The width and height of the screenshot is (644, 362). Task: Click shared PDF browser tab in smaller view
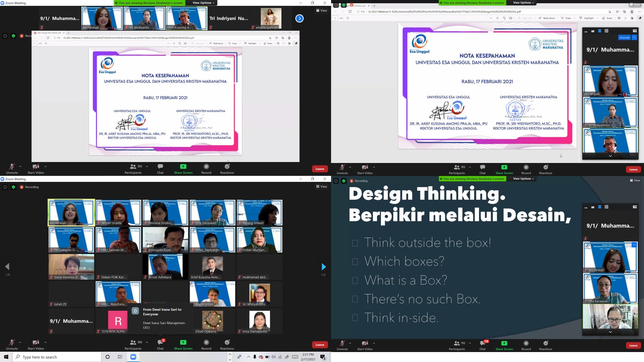click(49, 33)
